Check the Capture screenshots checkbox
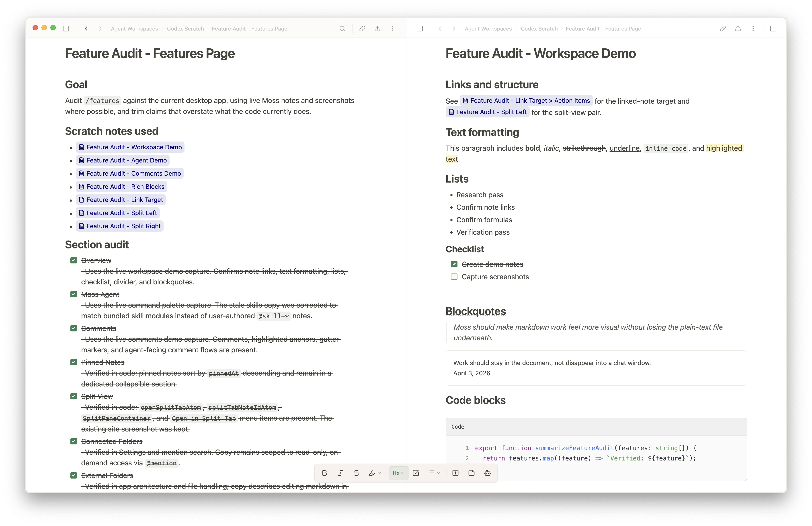 tap(454, 277)
